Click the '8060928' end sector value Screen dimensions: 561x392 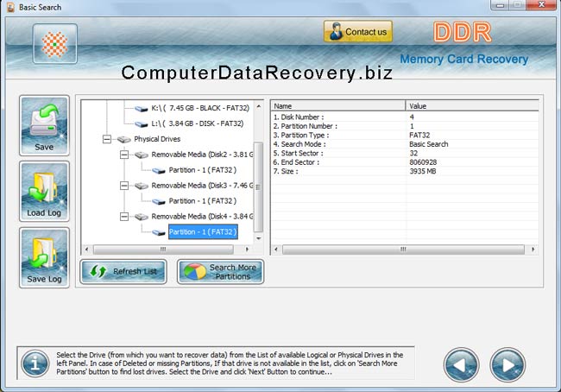coord(423,162)
